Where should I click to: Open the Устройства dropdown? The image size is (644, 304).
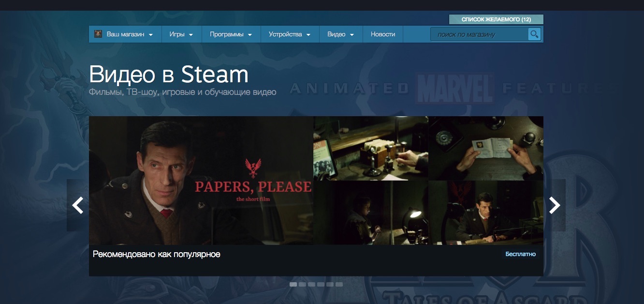[290, 34]
